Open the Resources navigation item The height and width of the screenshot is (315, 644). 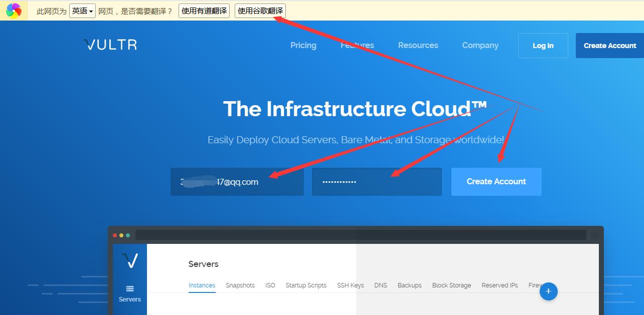418,45
